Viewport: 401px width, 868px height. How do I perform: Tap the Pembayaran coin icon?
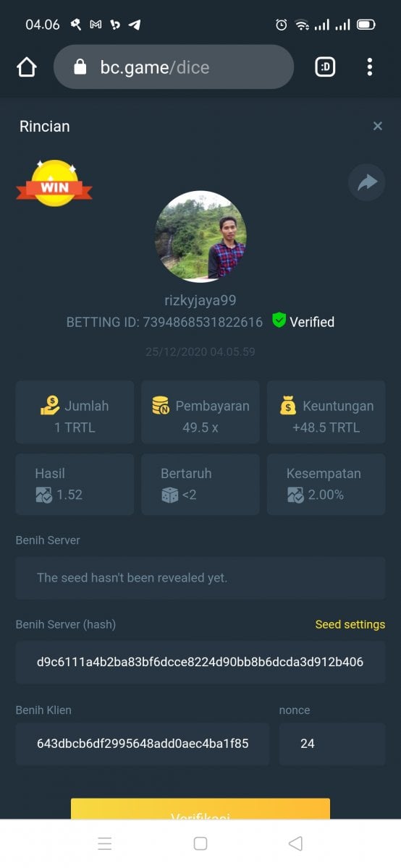[161, 406]
